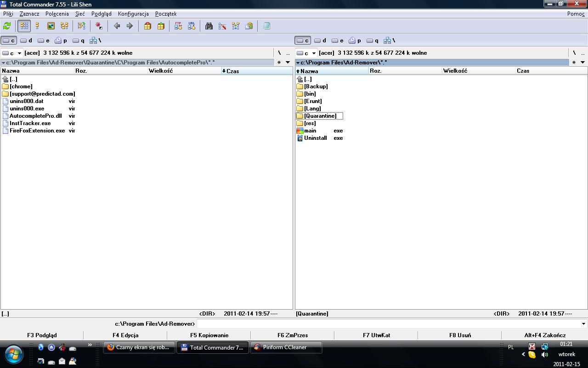
Task: Open file search binoculars icon
Action: pos(209,26)
